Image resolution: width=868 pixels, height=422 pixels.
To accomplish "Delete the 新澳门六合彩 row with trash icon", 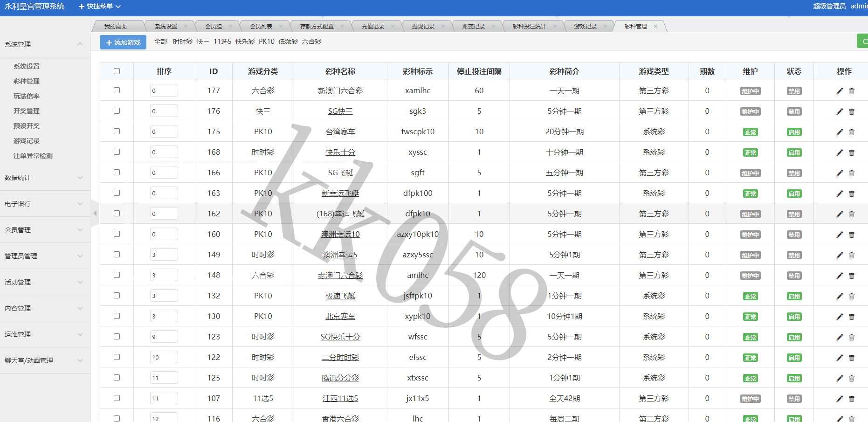I will coord(852,91).
